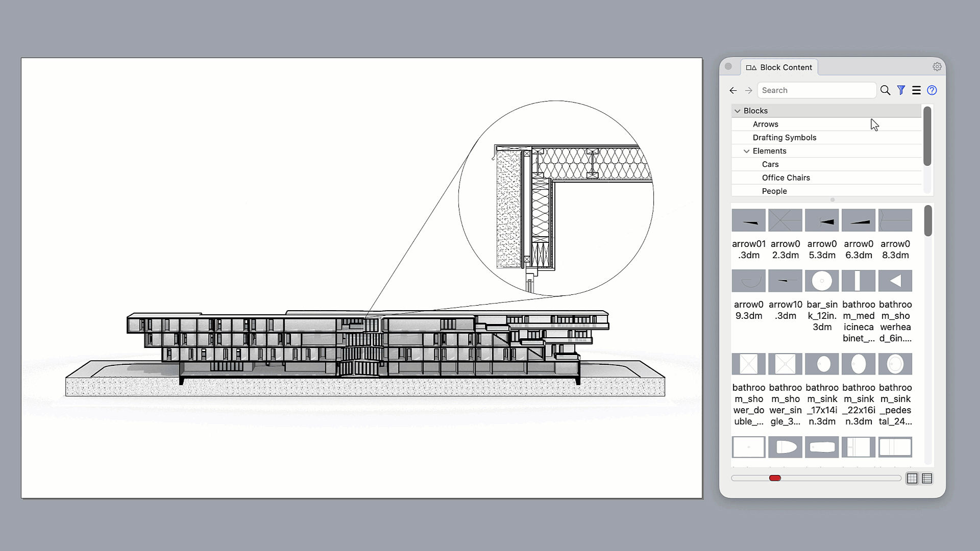Select bar_sink_12in.3dm block thumbnail

822,281
